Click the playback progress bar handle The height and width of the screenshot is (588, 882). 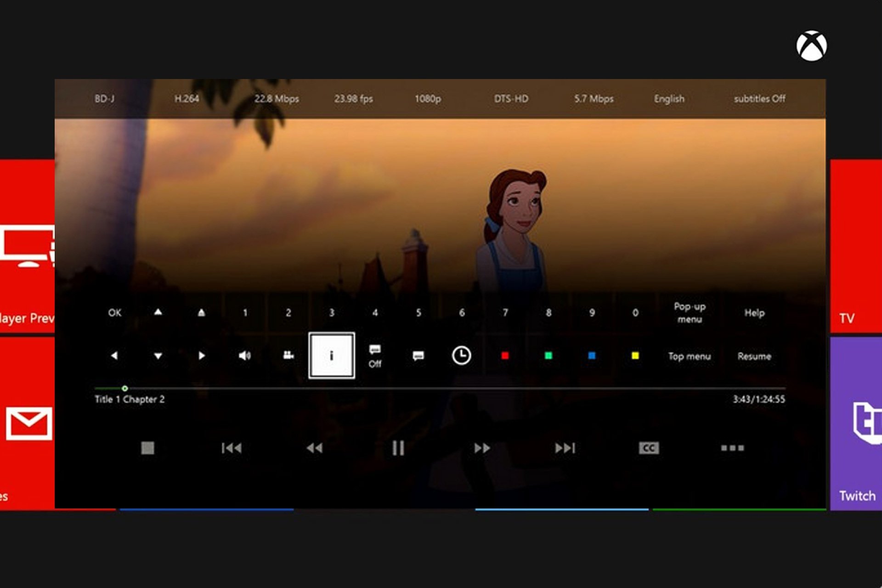pos(124,388)
